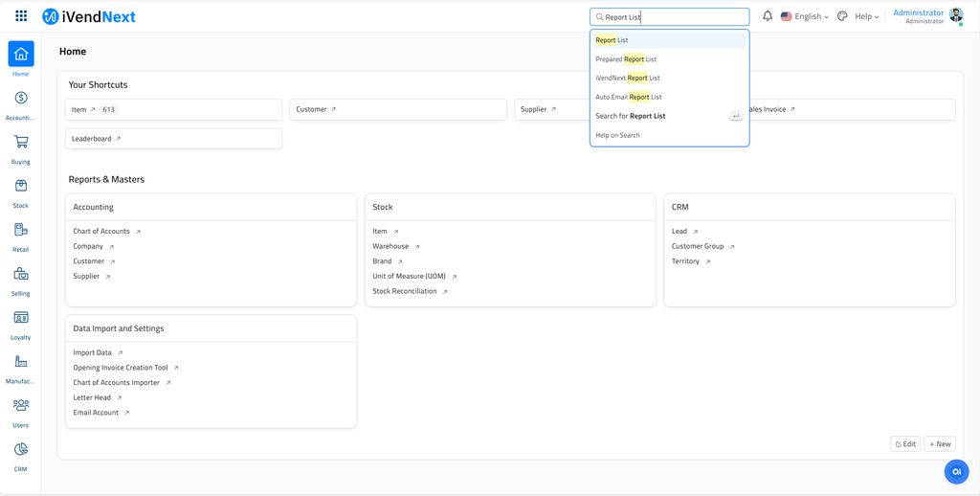The width and height of the screenshot is (980, 496).
Task: Open the Stock module in sidebar
Action: pyautogui.click(x=21, y=192)
